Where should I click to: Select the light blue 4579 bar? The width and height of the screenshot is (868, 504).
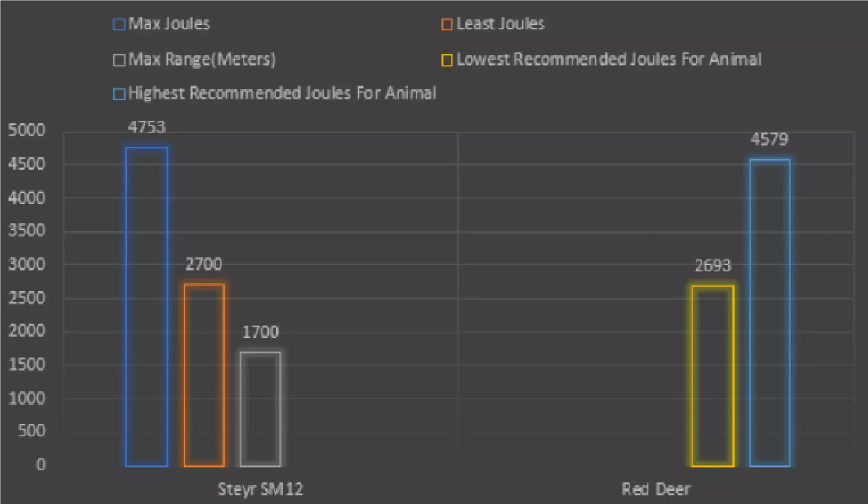770,313
